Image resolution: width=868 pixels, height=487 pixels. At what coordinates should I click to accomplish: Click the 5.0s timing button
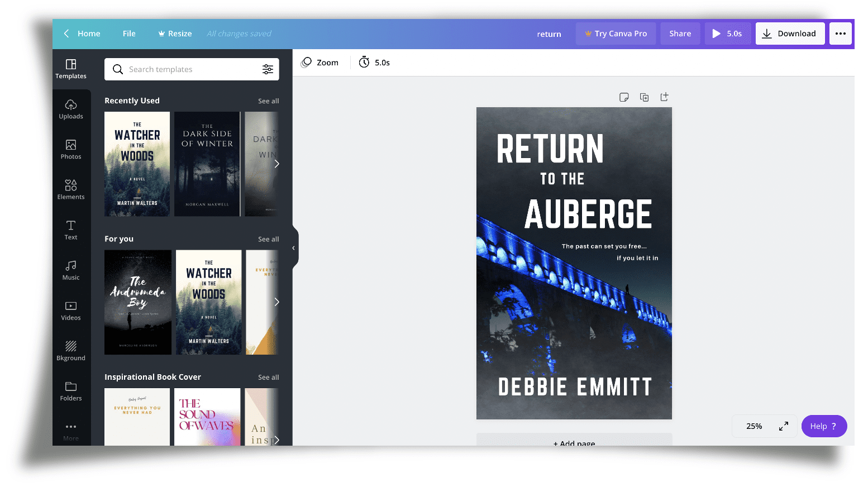374,63
